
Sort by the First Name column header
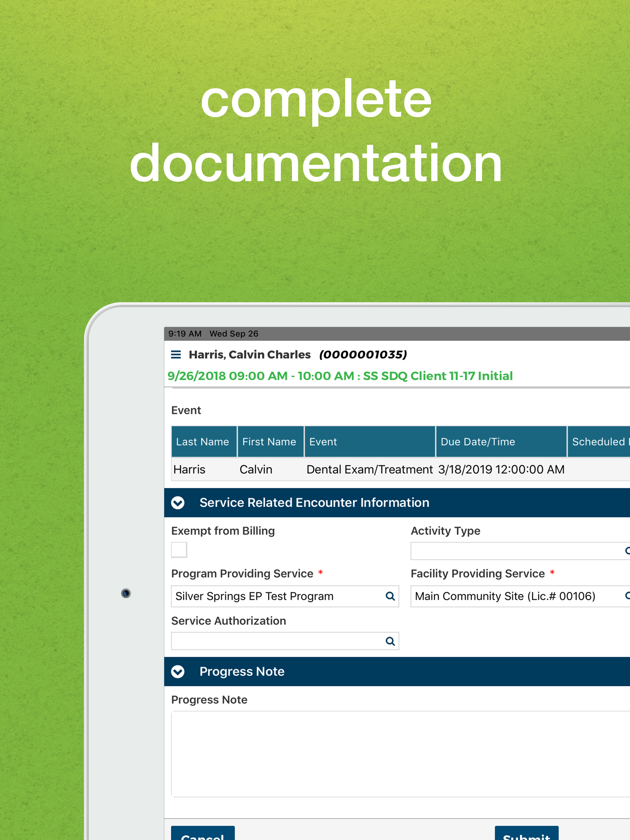coord(270,442)
